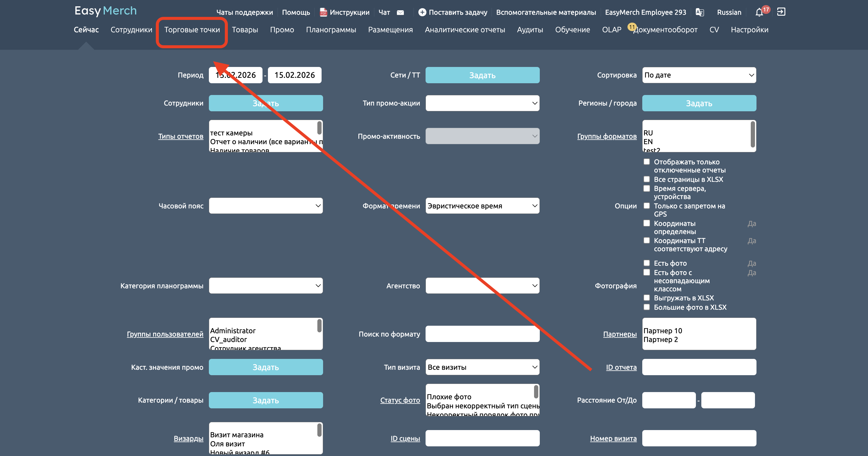
Task: Toggle Только с запретом на GPS
Action: pyautogui.click(x=646, y=206)
